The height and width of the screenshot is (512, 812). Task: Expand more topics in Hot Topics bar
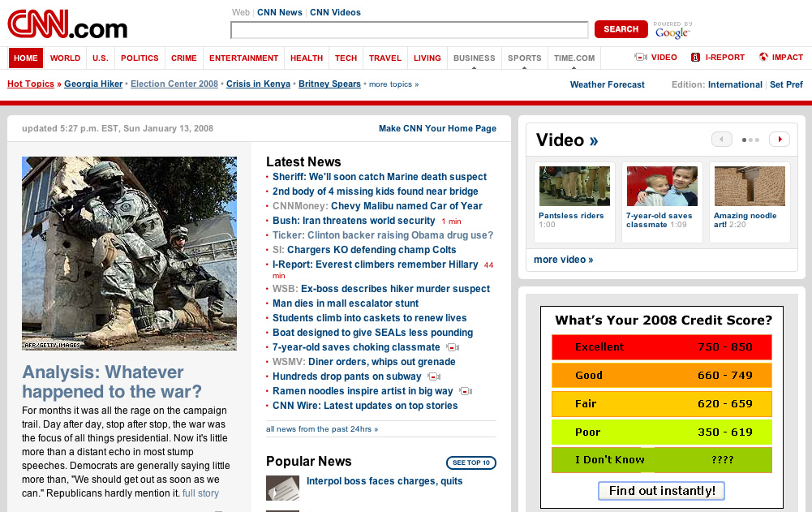(393, 84)
